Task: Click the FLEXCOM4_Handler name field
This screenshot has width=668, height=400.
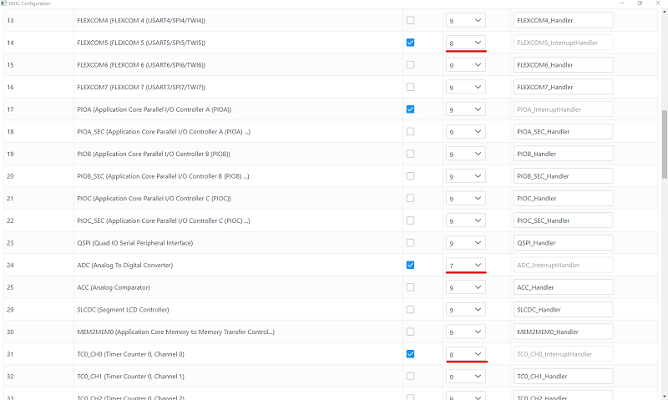Action: point(562,20)
